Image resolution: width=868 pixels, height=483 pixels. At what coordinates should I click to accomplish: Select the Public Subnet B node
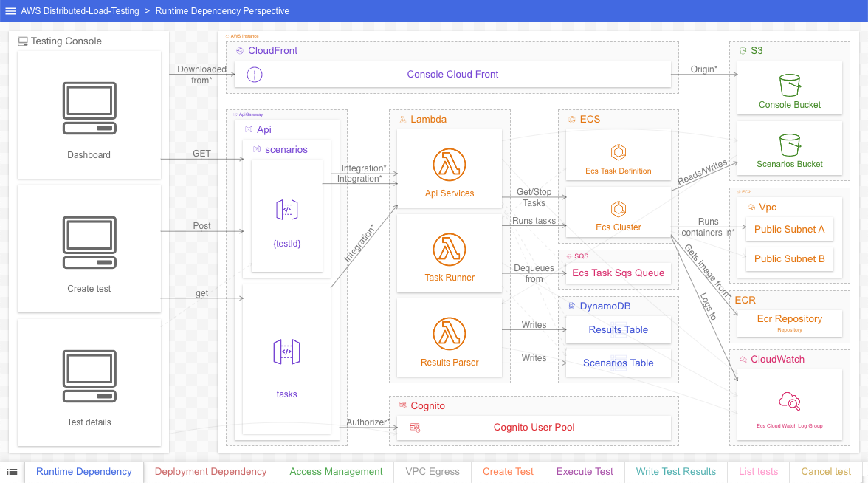pos(790,259)
